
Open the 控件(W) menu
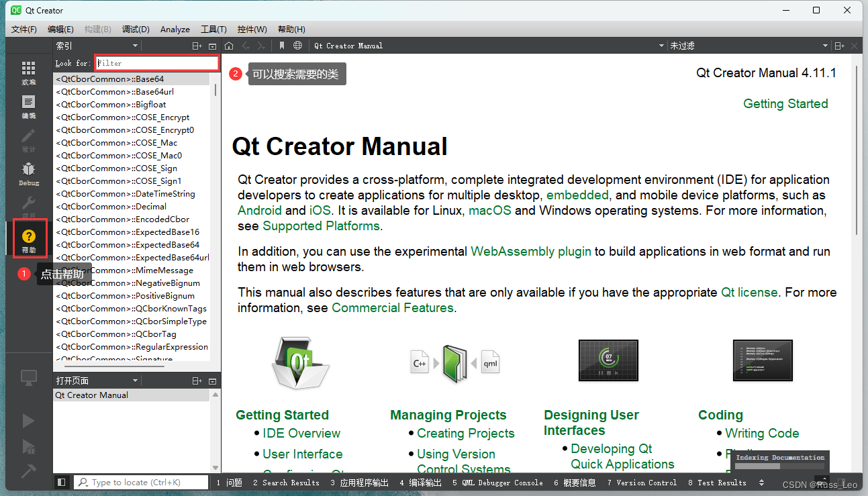(252, 30)
